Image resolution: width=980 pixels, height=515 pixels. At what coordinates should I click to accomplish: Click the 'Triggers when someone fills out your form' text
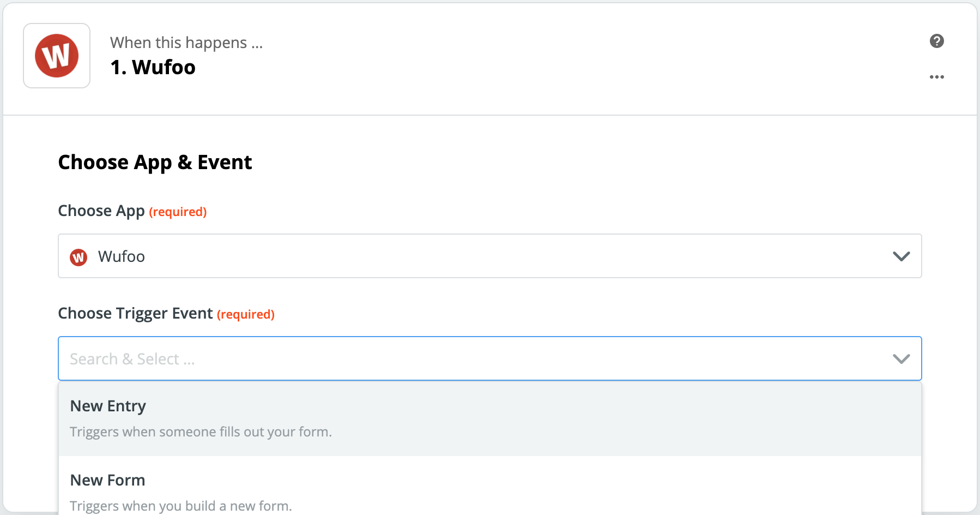(200, 432)
